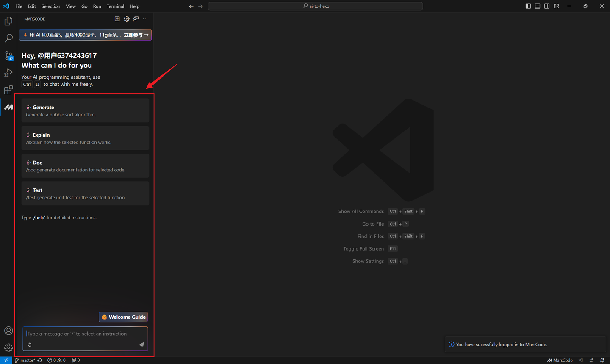
Task: Click the MARSCODE panel title
Action: (35, 19)
